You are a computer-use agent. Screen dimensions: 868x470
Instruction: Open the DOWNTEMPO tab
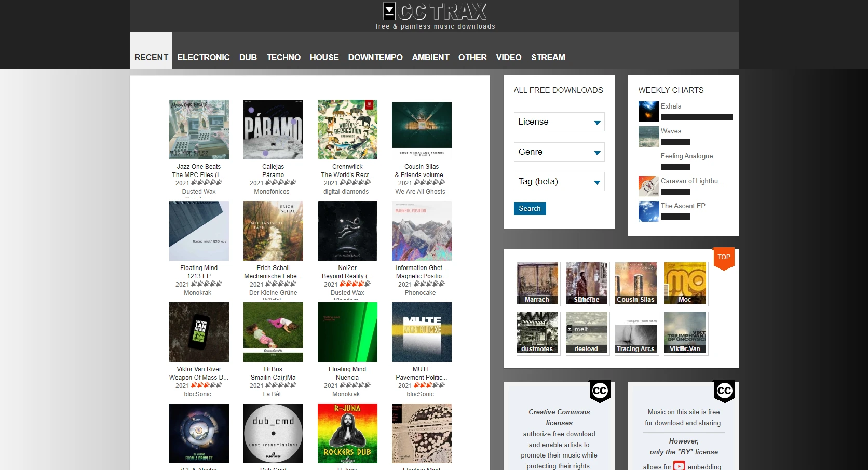375,57
